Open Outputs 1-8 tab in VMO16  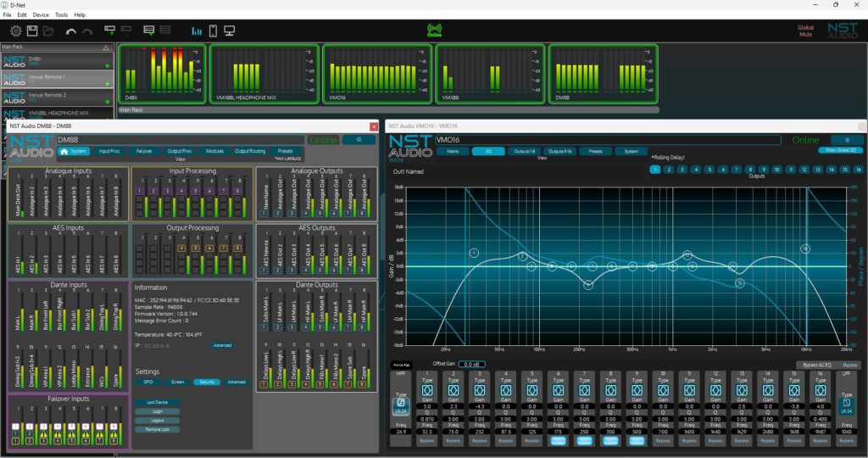[x=524, y=151]
